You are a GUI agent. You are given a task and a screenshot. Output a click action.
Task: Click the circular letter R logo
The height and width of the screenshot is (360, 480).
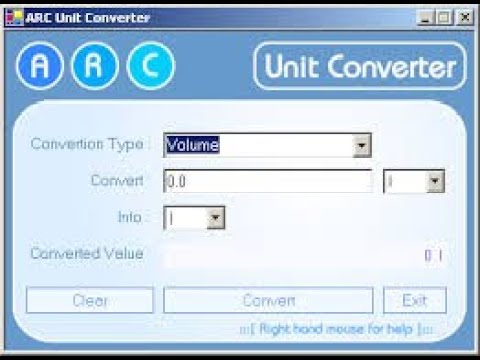[x=95, y=65]
